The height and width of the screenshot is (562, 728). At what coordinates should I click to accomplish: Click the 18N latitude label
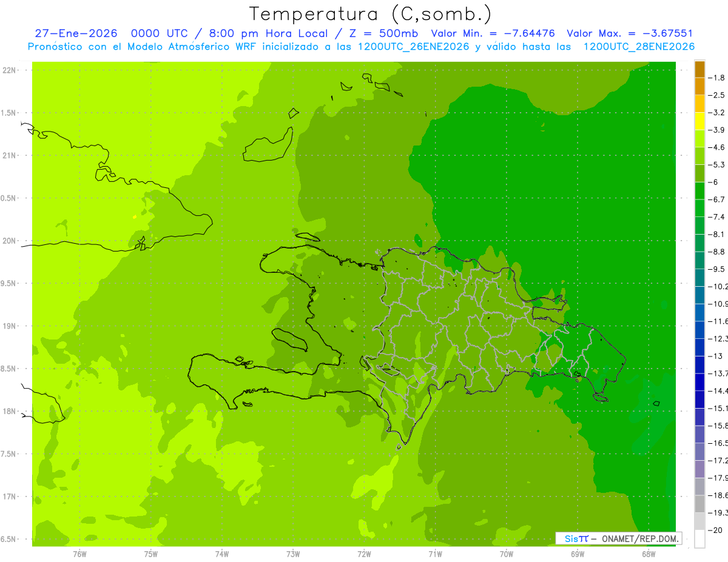tap(10, 411)
